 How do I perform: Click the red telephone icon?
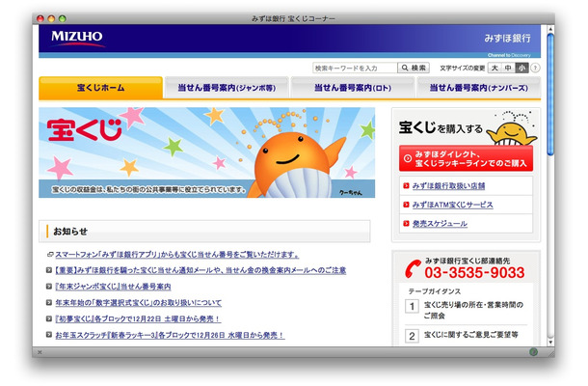(x=414, y=269)
